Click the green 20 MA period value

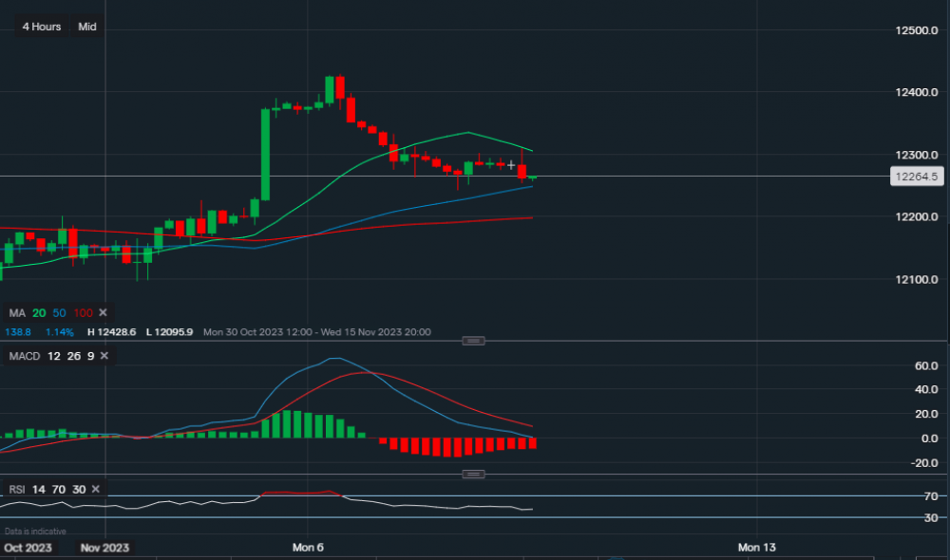point(39,313)
